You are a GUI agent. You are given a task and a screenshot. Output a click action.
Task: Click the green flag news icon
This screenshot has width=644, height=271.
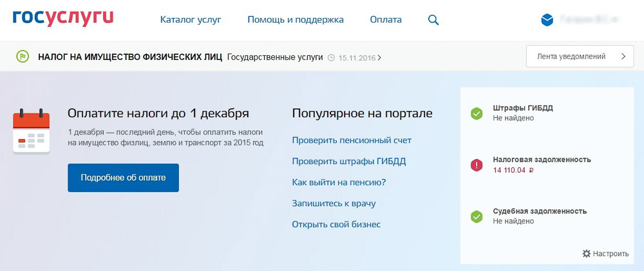coord(23,57)
